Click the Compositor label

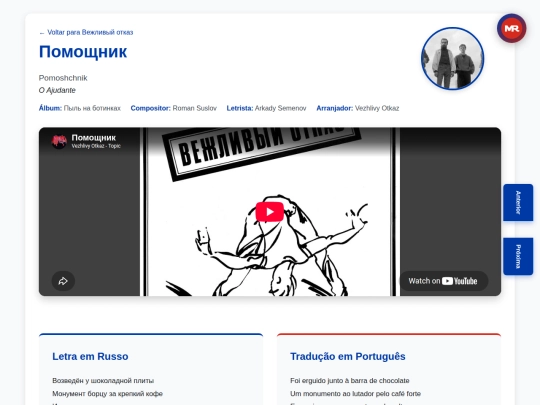pos(150,108)
